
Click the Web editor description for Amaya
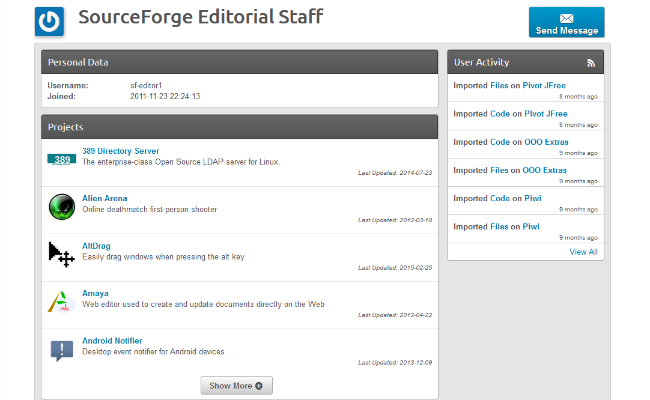(203, 304)
